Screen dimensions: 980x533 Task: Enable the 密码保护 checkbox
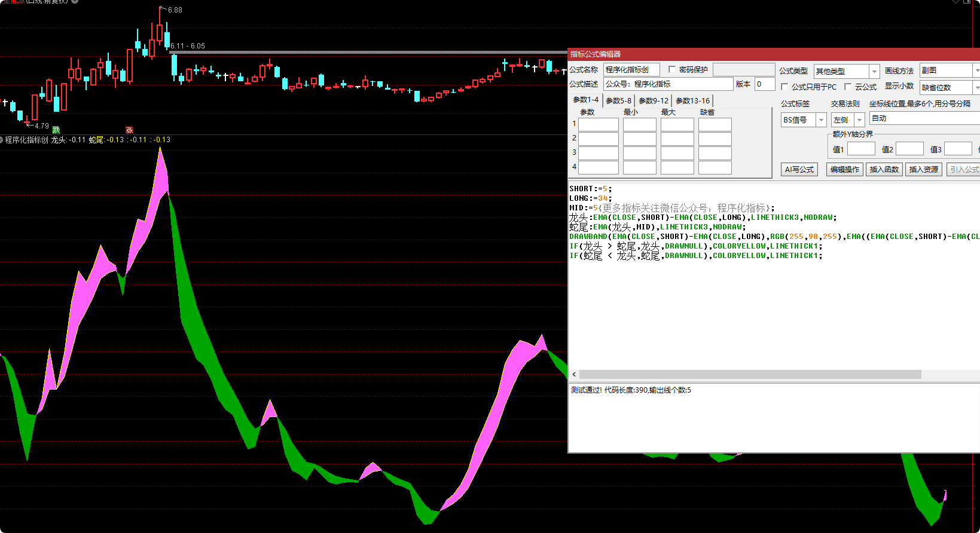(672, 70)
